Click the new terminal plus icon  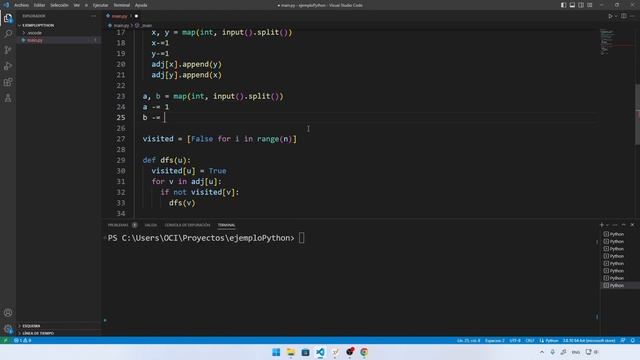tap(601, 225)
